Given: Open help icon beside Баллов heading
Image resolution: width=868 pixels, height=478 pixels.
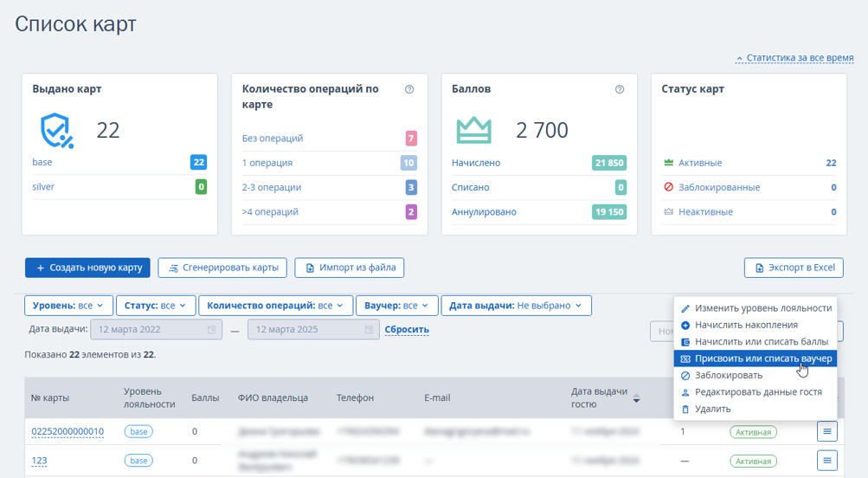Looking at the screenshot, I should pyautogui.click(x=620, y=89).
